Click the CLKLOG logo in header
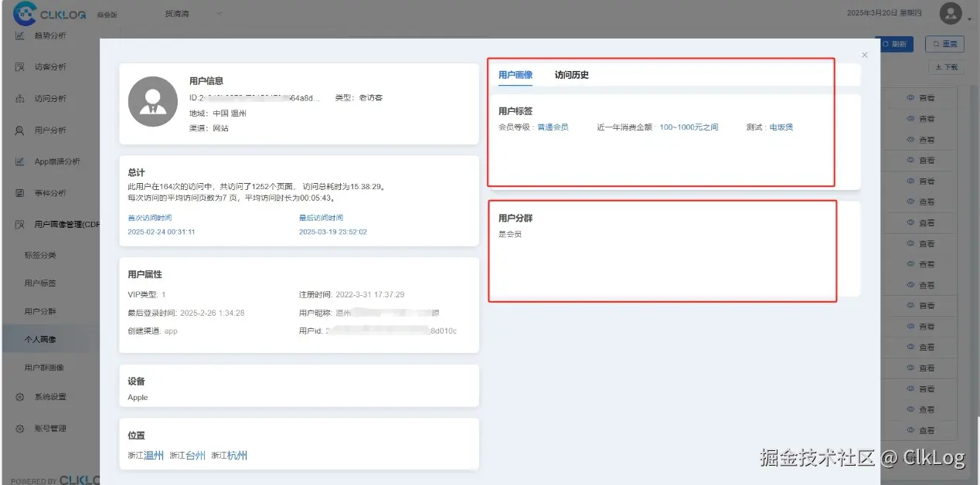The width and height of the screenshot is (980, 485). [50, 13]
